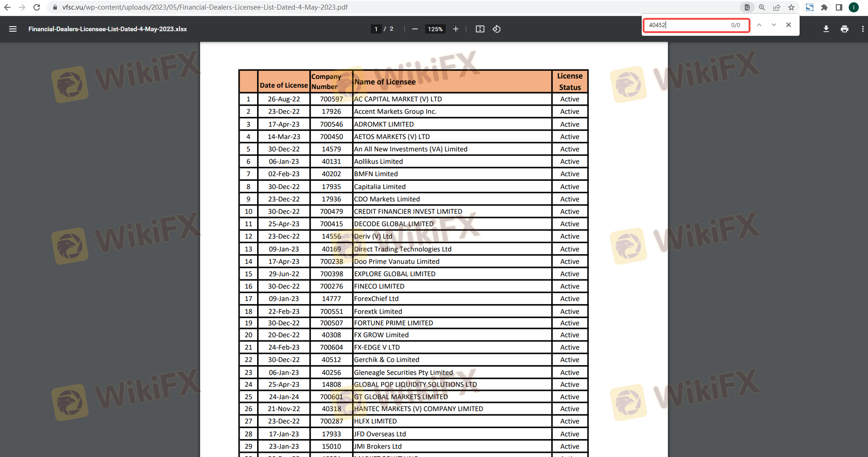Click the zoom out minus button
This screenshot has width=868, height=457.
pos(415,29)
